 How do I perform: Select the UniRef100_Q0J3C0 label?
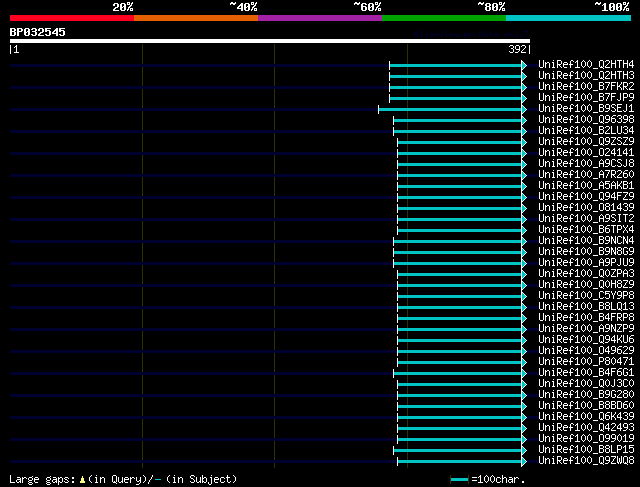(586, 384)
